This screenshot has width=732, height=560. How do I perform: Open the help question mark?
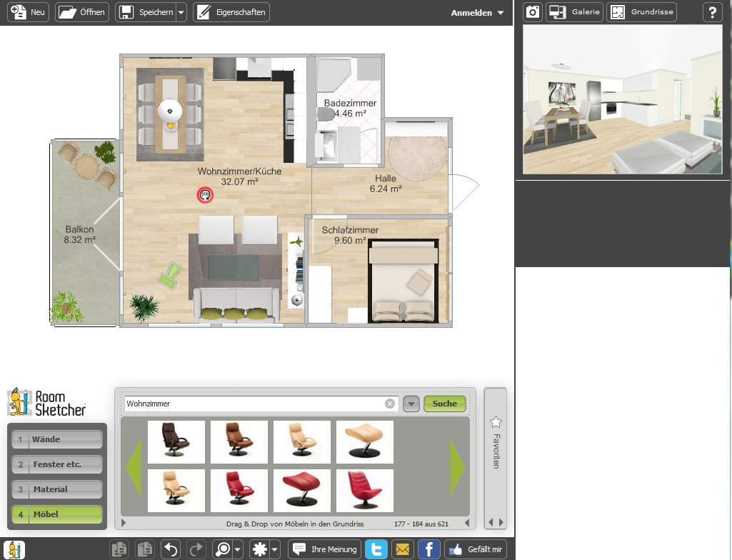712,12
